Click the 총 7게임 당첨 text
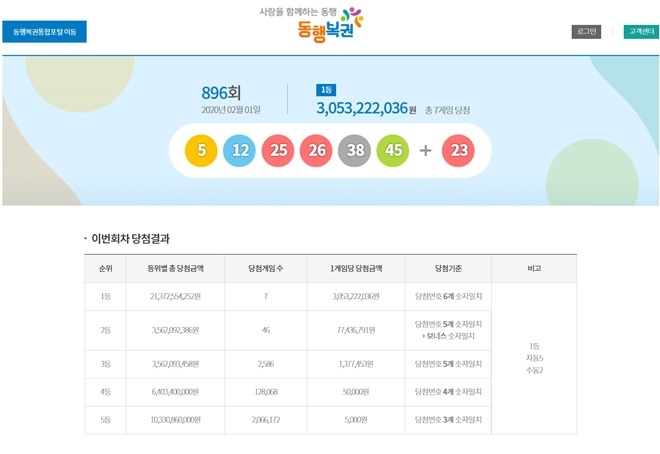This screenshot has height=454, width=660. [x=447, y=110]
